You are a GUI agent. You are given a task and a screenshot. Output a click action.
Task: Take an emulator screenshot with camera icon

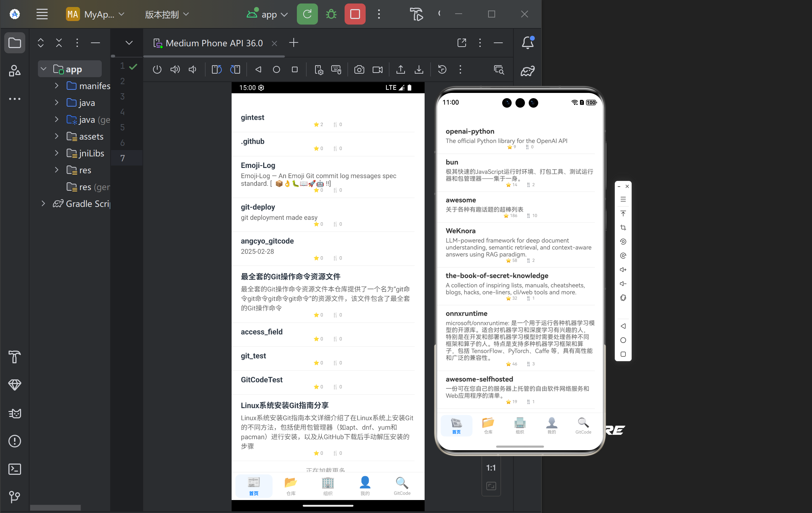pos(359,69)
